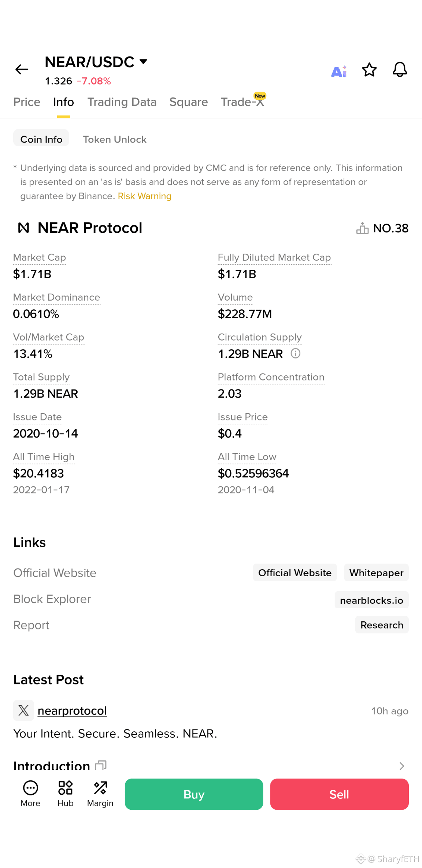Switch to the Token Unlock pill
Image resolution: width=422 pixels, height=868 pixels.
[x=115, y=139]
